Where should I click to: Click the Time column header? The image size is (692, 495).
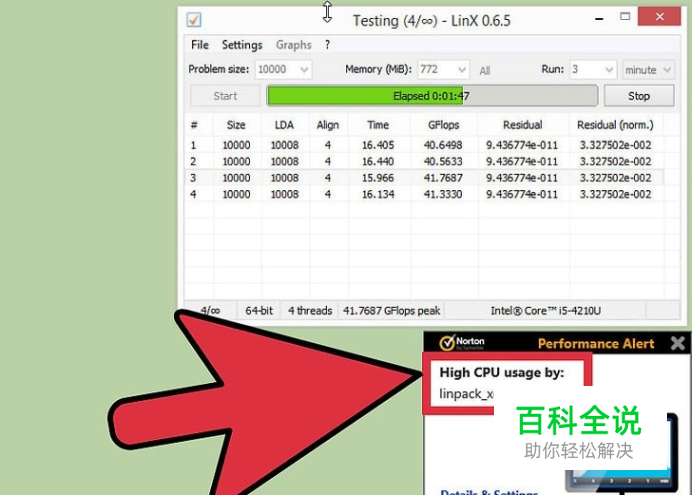pyautogui.click(x=378, y=125)
